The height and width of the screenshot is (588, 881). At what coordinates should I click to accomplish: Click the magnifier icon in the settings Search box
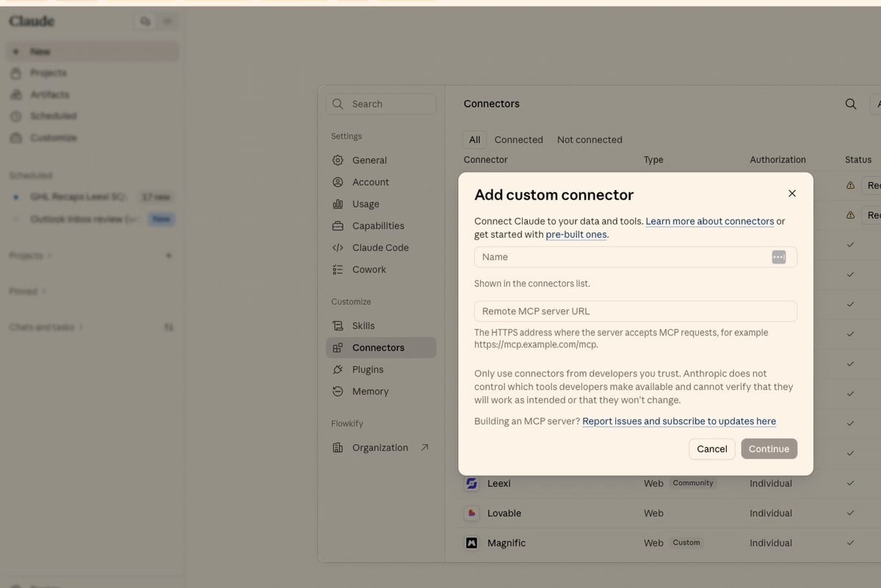(x=338, y=104)
